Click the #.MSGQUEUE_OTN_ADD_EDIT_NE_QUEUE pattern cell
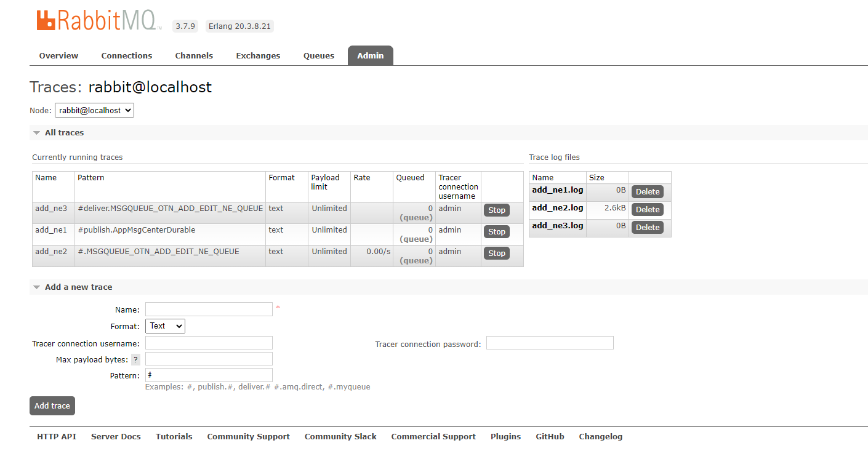The image size is (868, 467). [x=171, y=256]
